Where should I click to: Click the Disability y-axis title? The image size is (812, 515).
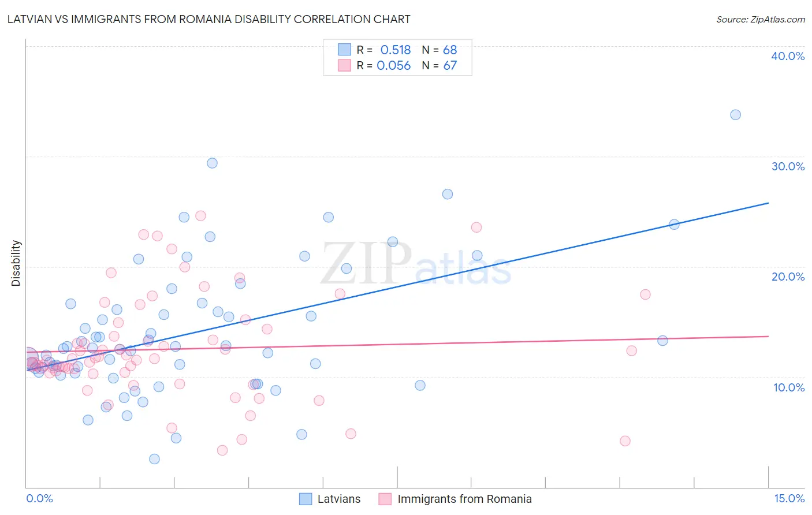coord(16,263)
